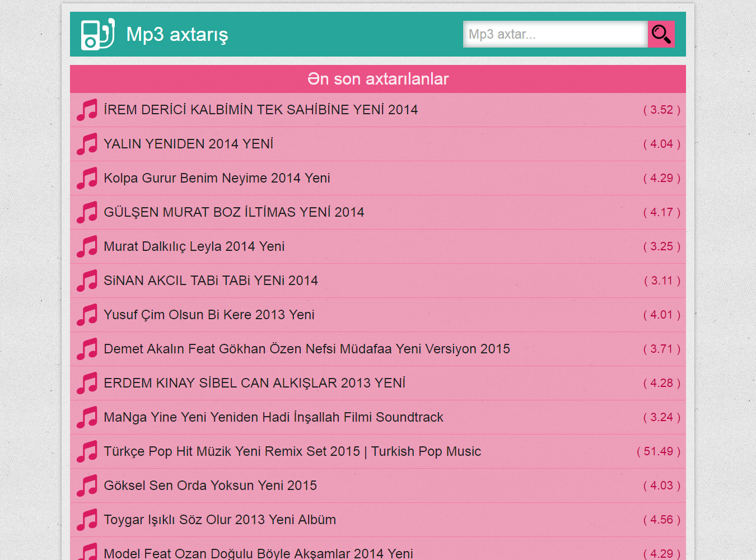Image resolution: width=756 pixels, height=560 pixels.
Task: Type in the Mp3 axtar search field
Action: click(x=554, y=34)
